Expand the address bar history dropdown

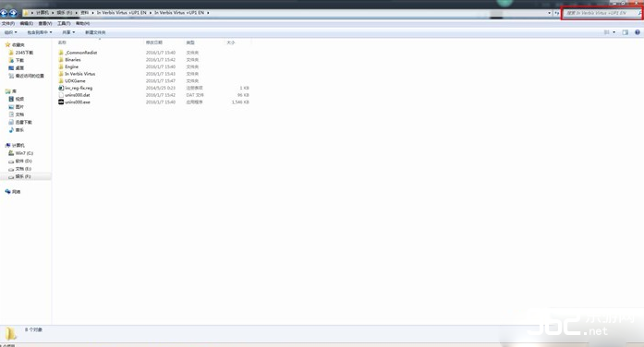(549, 13)
